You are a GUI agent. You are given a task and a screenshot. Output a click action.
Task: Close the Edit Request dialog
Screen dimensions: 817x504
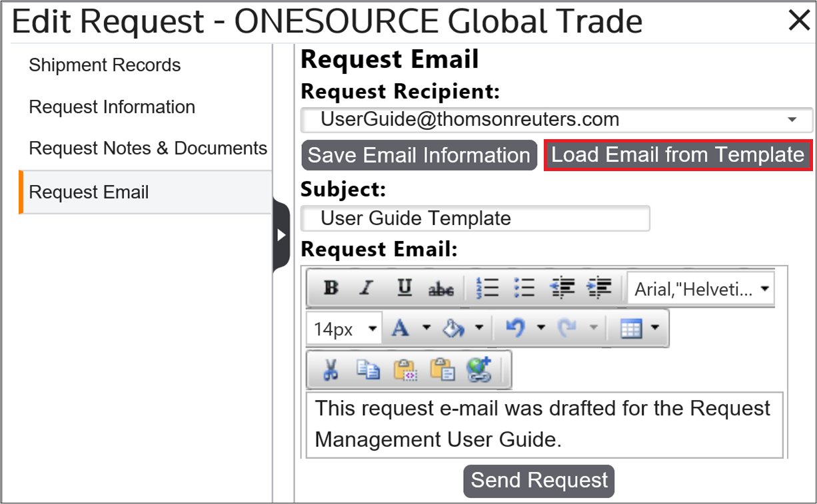[x=799, y=21]
